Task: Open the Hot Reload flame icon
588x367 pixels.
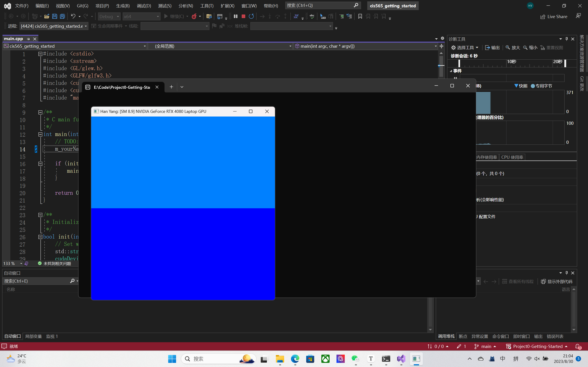Action: 194,16
